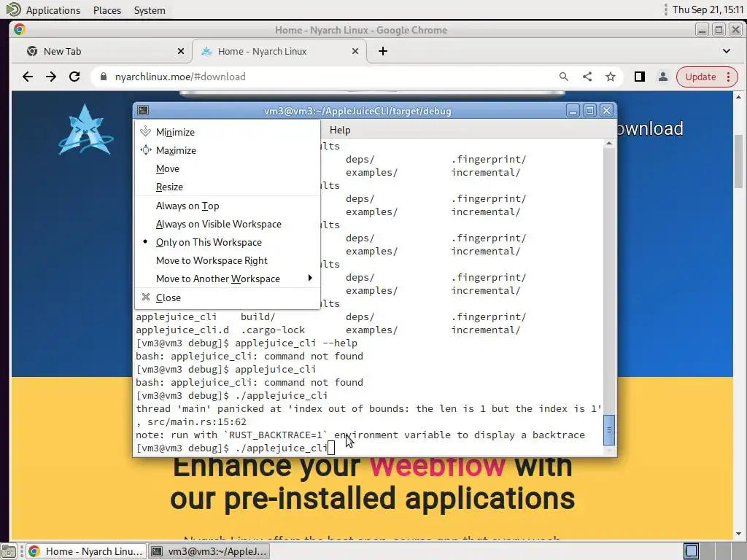Choose Close from the window menu

(228, 297)
